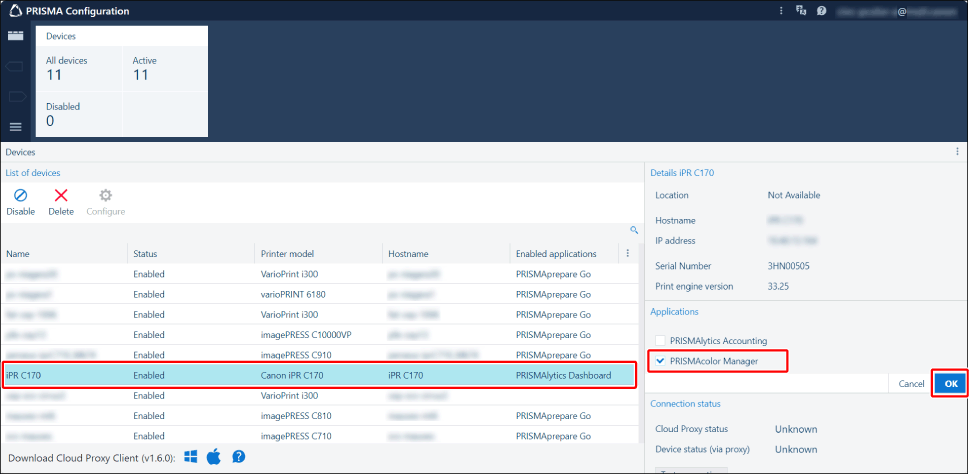Viewport: 970px width, 474px height.
Task: Open the language selection icon in header
Action: pos(800,11)
